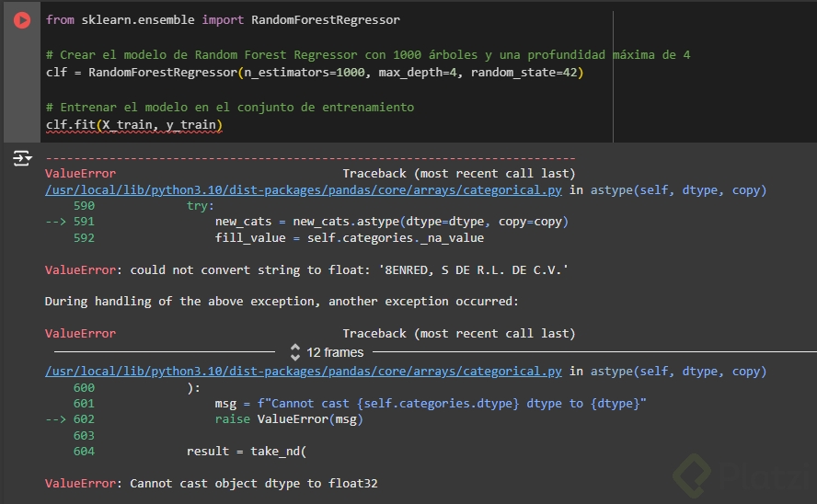Run the RandomForestRegressor code cell
Viewport: 817px width, 504px height.
[22, 20]
